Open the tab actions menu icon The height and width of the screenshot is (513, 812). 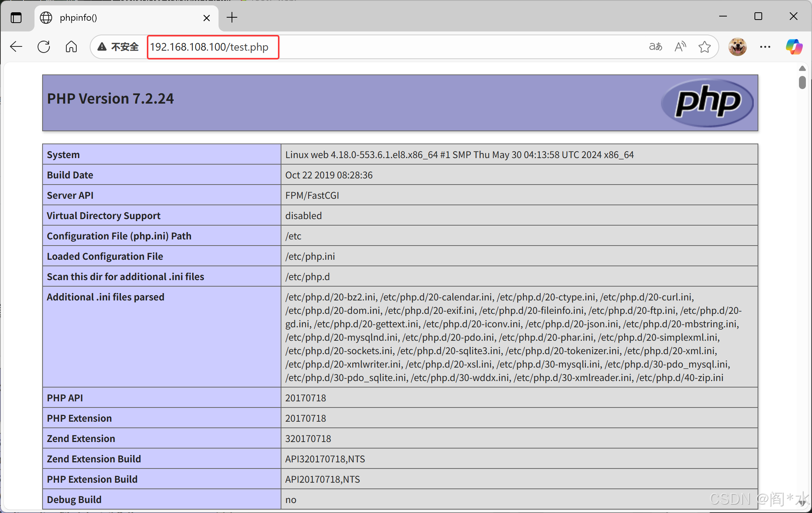point(16,18)
